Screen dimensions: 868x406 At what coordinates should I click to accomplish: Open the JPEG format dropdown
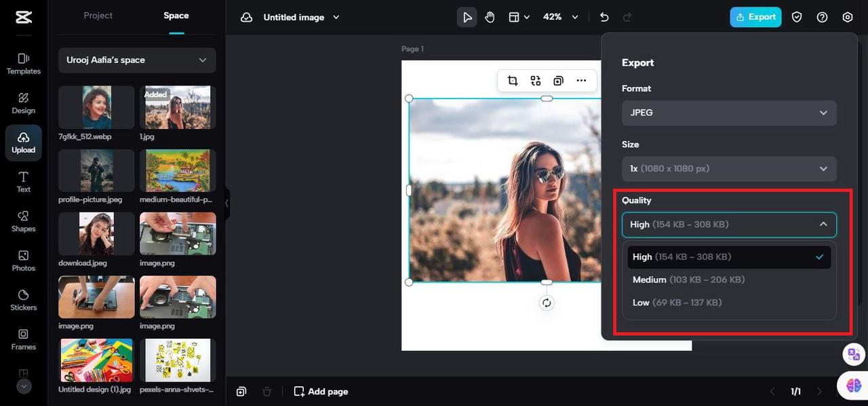click(729, 113)
